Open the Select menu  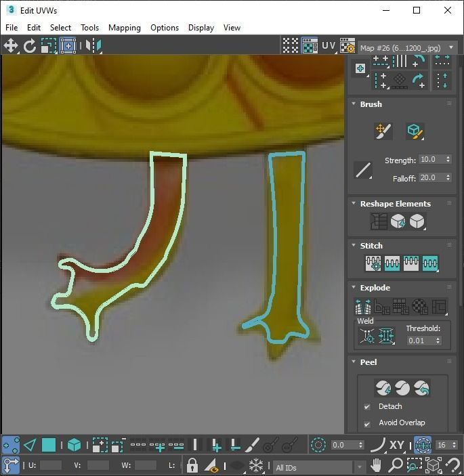(x=60, y=28)
